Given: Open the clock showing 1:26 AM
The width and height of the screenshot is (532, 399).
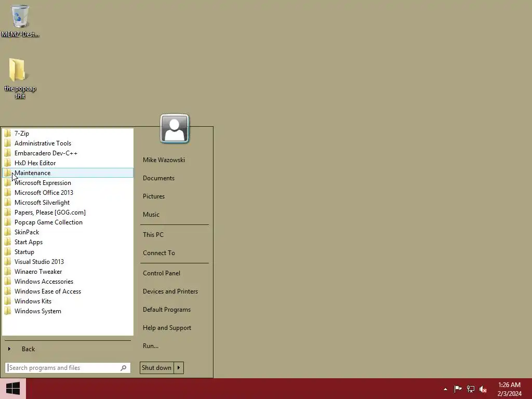Looking at the screenshot, I should pyautogui.click(x=509, y=389).
